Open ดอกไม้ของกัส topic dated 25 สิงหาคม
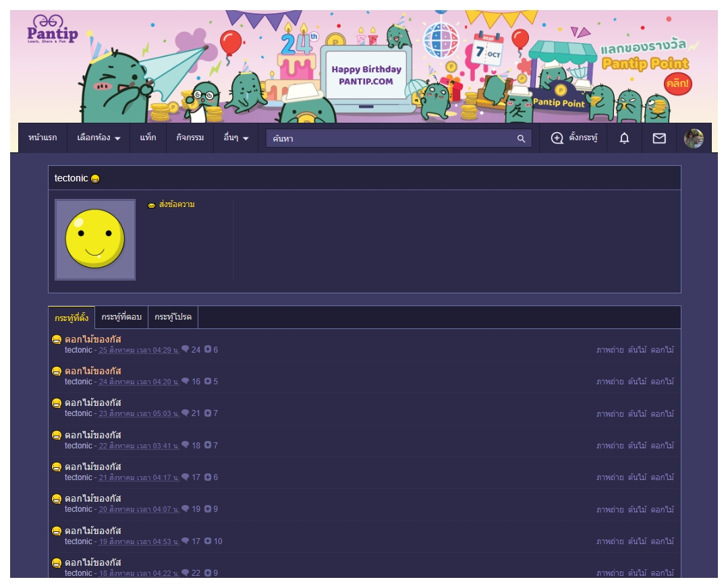Screen dimensions: 728x588 tap(93, 340)
